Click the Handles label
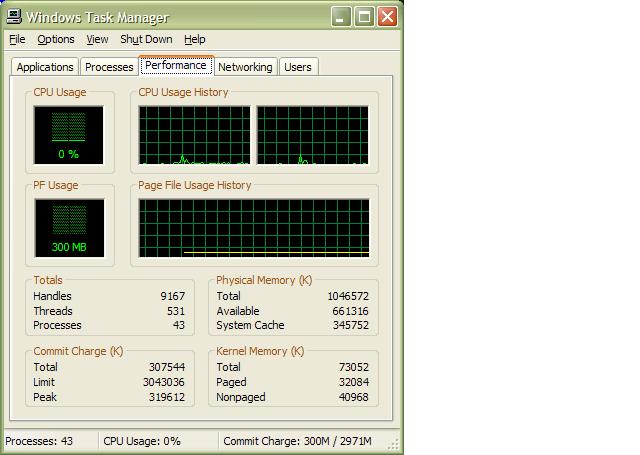640x455 pixels. point(52,296)
